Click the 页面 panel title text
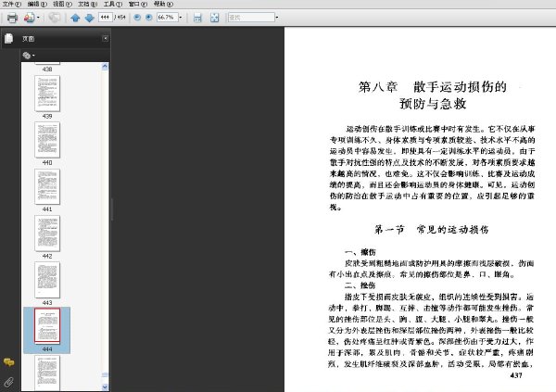This screenshot has width=556, height=392. tap(29, 39)
